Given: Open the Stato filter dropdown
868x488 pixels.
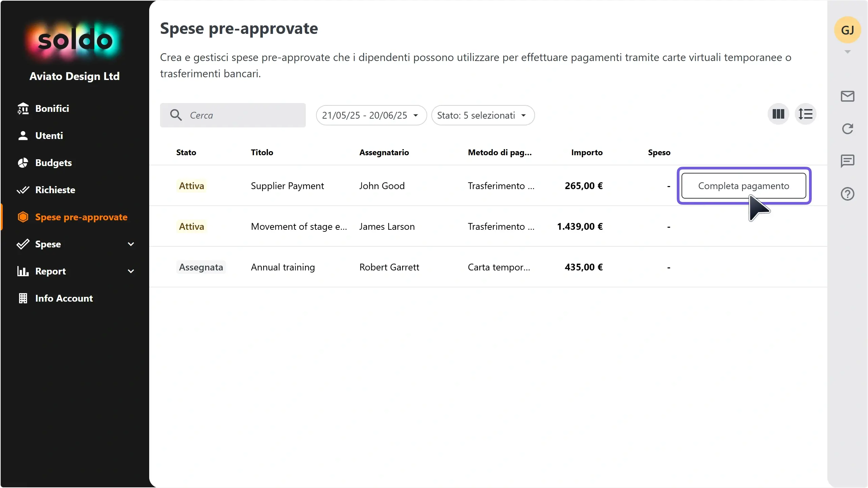Looking at the screenshot, I should pos(483,115).
